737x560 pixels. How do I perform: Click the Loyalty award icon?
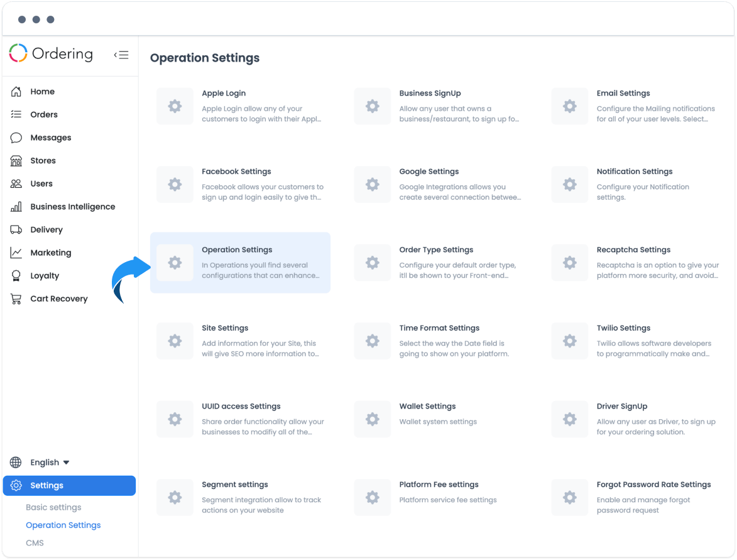point(16,275)
